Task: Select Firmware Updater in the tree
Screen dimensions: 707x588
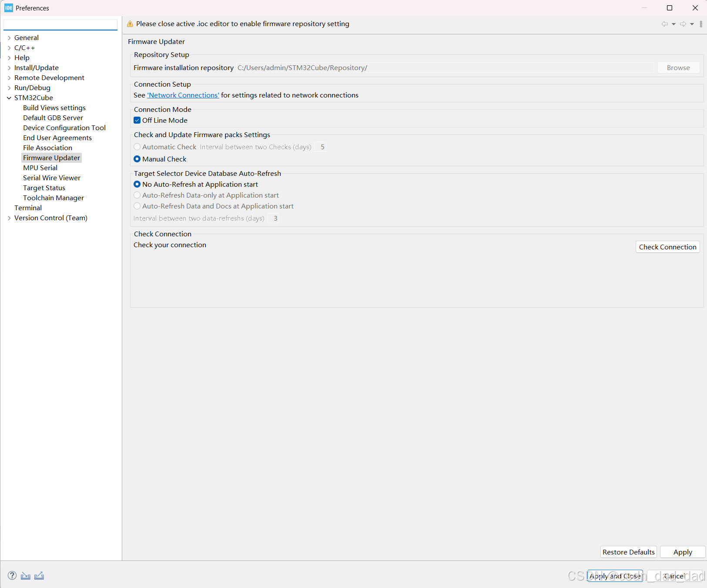Action: 51,158
